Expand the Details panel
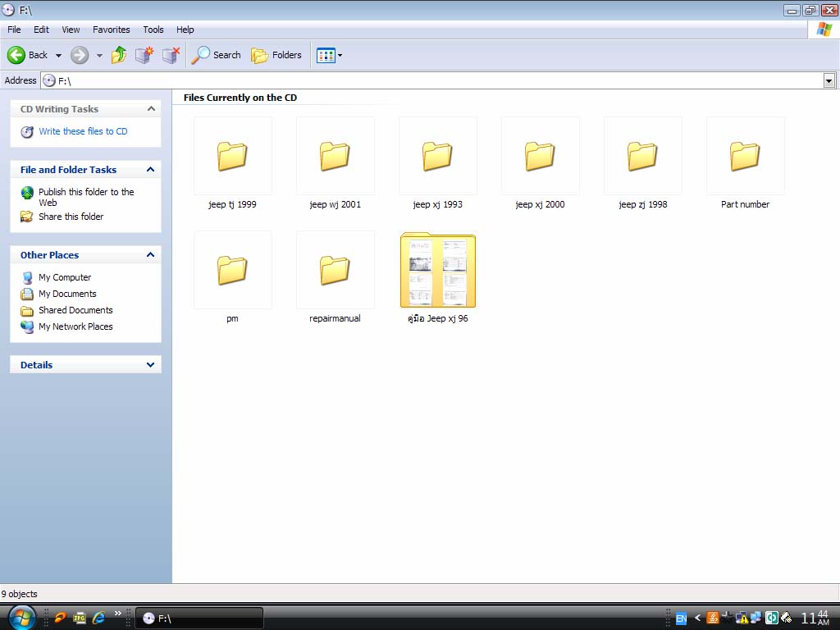Screen dimensions: 840x630 pyautogui.click(x=150, y=365)
